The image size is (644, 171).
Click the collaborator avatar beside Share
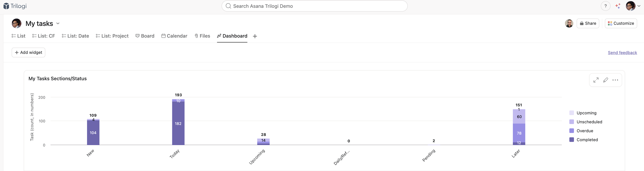[x=569, y=23]
